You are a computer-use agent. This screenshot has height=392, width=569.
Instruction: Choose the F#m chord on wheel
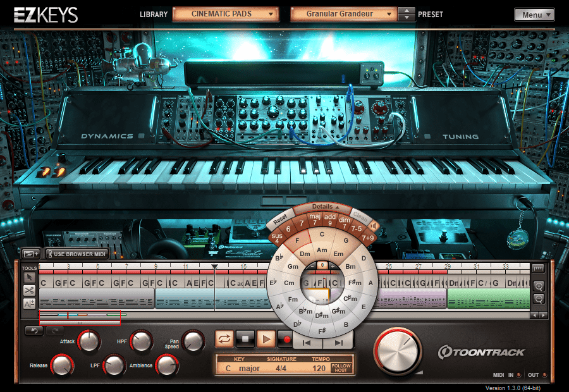click(x=355, y=283)
